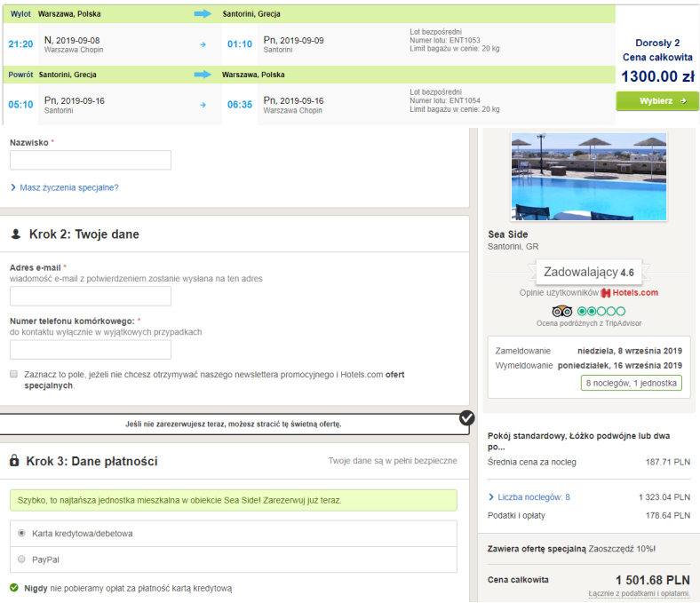Click the green check icon beside Nigdy
The width and height of the screenshot is (700, 603).
pyautogui.click(x=14, y=588)
